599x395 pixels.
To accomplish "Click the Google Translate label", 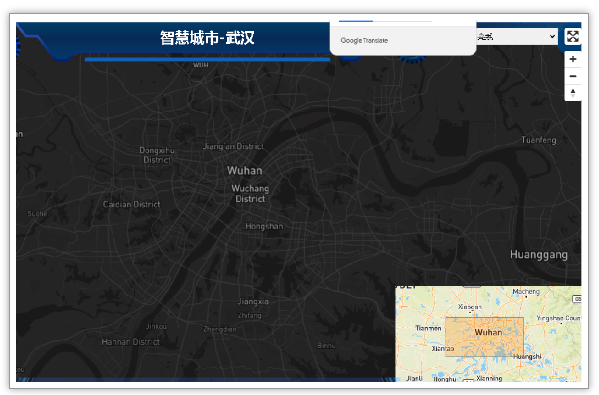I will (364, 40).
